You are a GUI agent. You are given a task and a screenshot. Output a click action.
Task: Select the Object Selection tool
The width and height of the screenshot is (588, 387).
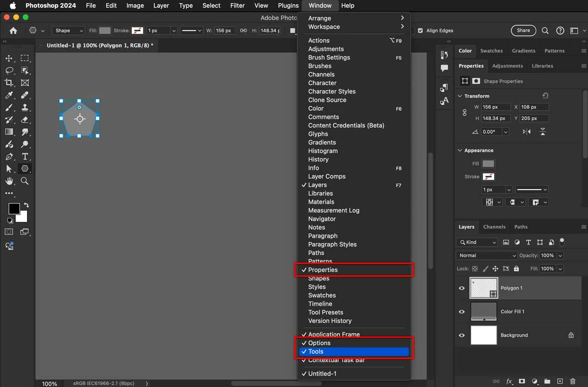click(x=25, y=71)
